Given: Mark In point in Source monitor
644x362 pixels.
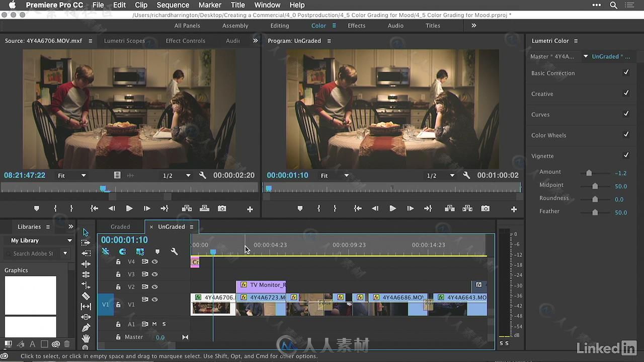Looking at the screenshot, I should [x=55, y=209].
